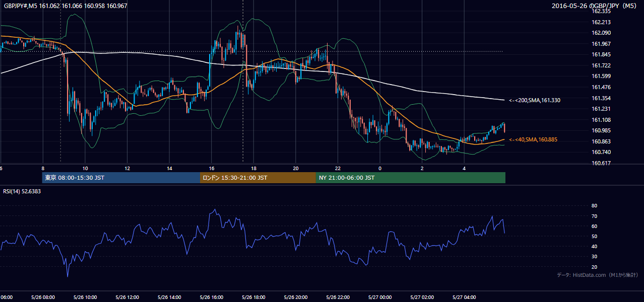Screen dimensions: 644x302
Task: Click hour tick 12 under the price chart
Action: coord(127,168)
